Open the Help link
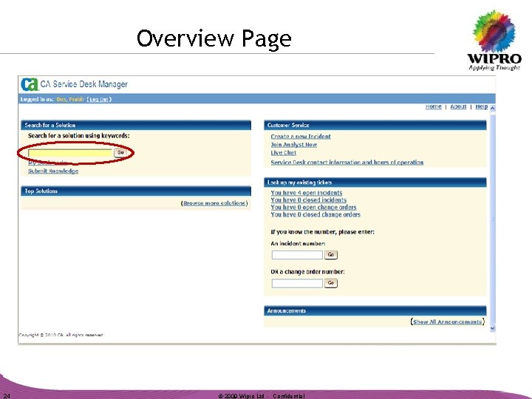 tap(482, 106)
